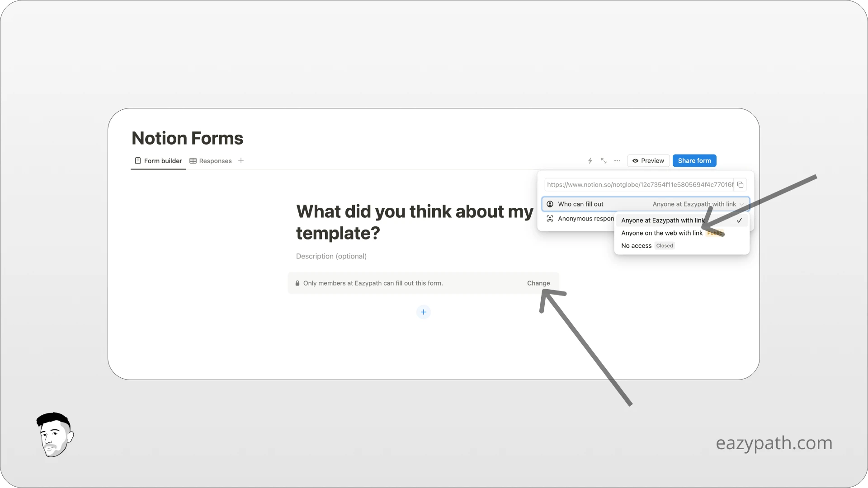Switch to the Responses tab

(x=215, y=160)
